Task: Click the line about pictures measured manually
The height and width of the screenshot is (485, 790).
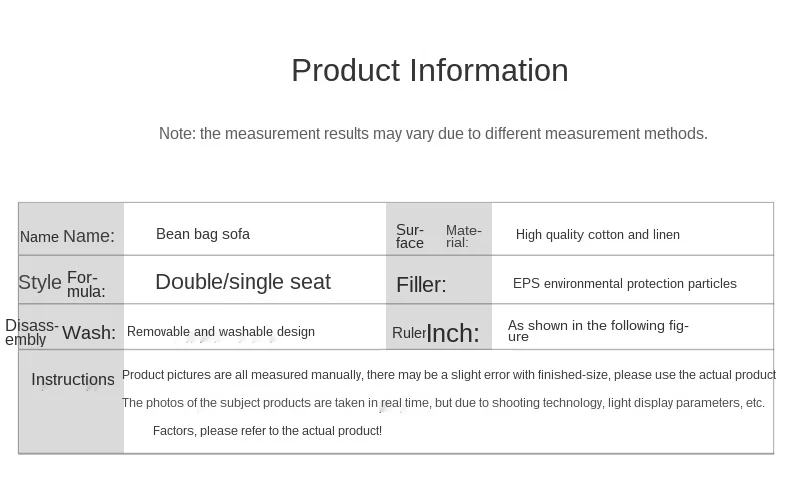Action: [x=448, y=375]
